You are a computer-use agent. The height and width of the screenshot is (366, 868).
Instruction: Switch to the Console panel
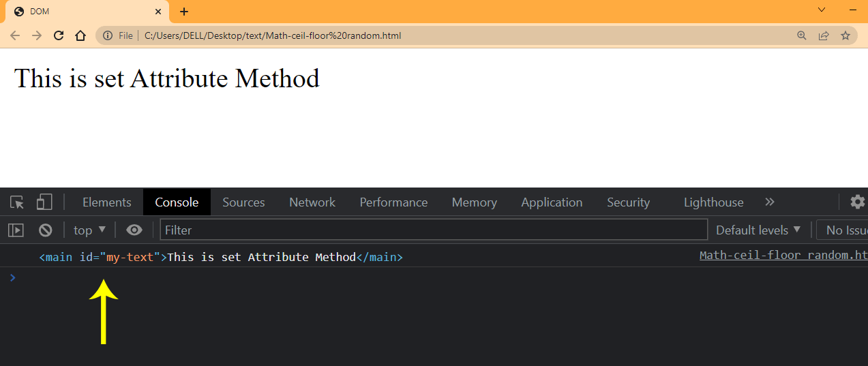click(x=177, y=202)
